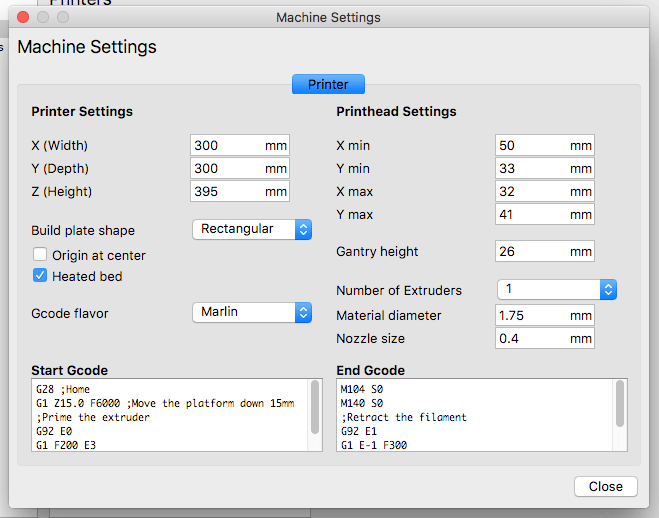
Task: Open the Number of Extruders dropdown
Action: 557,289
